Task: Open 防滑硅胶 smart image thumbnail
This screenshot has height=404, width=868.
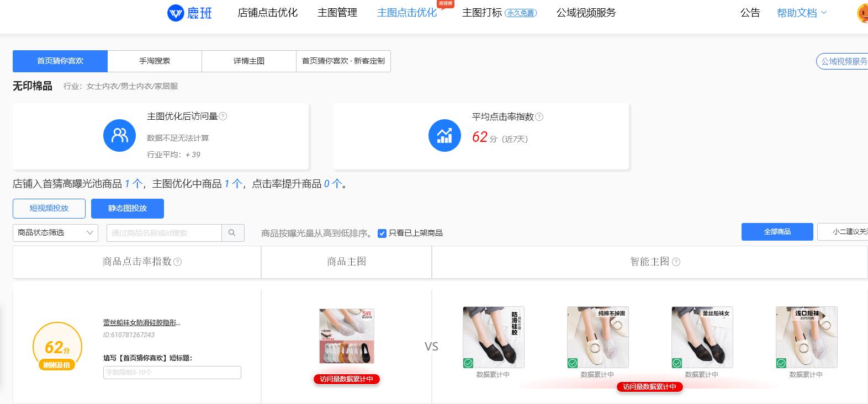Action: click(494, 337)
